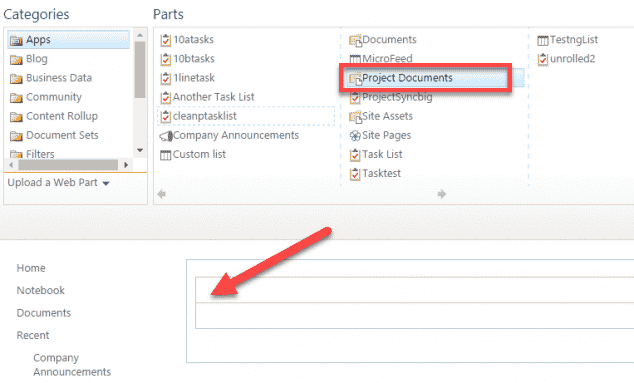634x383 pixels.
Task: Click the horizontal scrollbar right arrow in Categories
Action: [126, 165]
